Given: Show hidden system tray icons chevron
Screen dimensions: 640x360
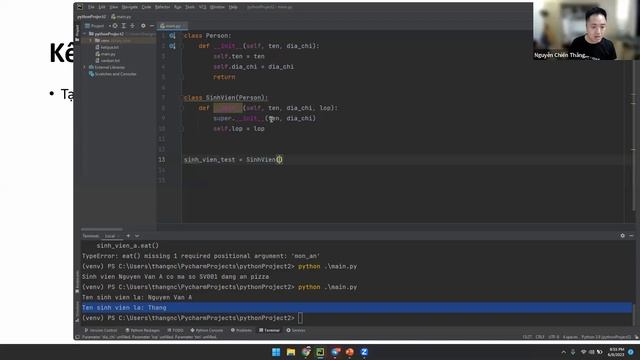Looking at the screenshot, I should click(x=564, y=352).
